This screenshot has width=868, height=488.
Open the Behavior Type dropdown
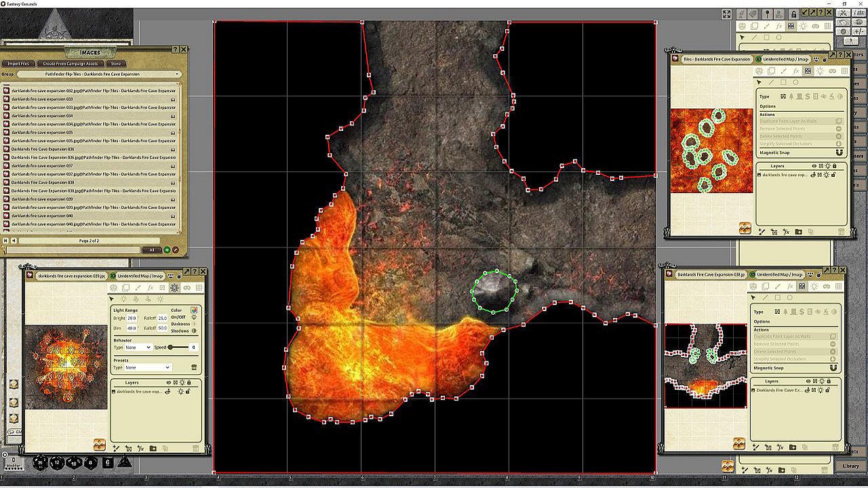click(138, 347)
